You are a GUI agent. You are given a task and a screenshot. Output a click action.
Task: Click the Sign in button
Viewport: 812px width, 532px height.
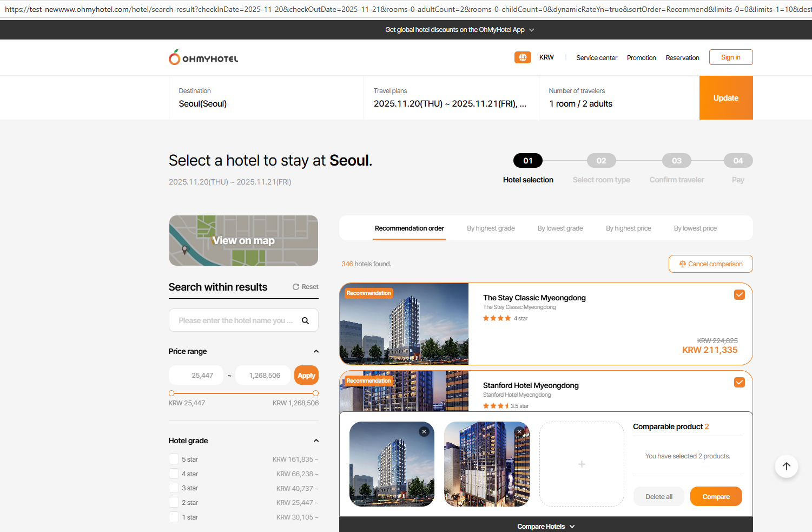click(x=731, y=57)
